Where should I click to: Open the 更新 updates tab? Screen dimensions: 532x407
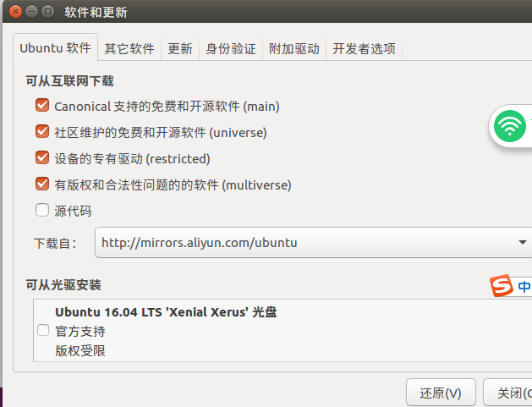click(x=180, y=48)
